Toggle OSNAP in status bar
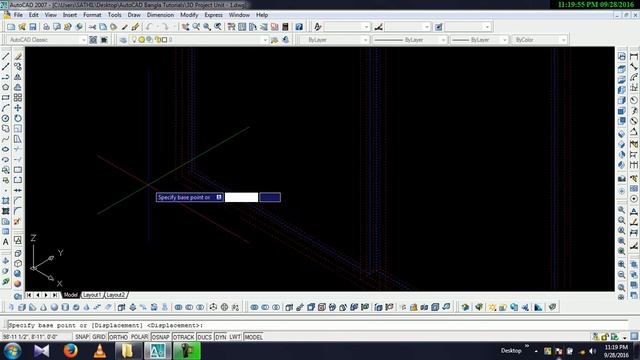The width and height of the screenshot is (640, 360). (161, 337)
